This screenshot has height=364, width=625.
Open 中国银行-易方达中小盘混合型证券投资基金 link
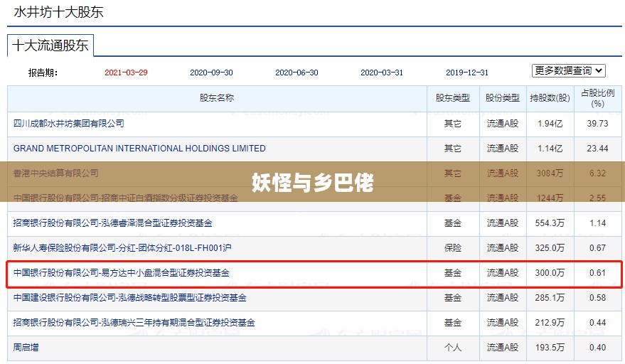click(121, 273)
